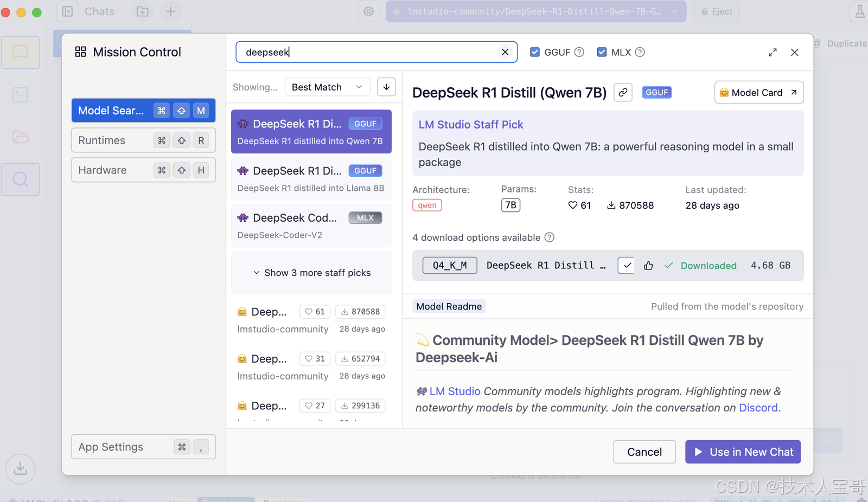The height and width of the screenshot is (502, 868).
Task: Toggle the GGUF format checkbox
Action: (x=535, y=52)
